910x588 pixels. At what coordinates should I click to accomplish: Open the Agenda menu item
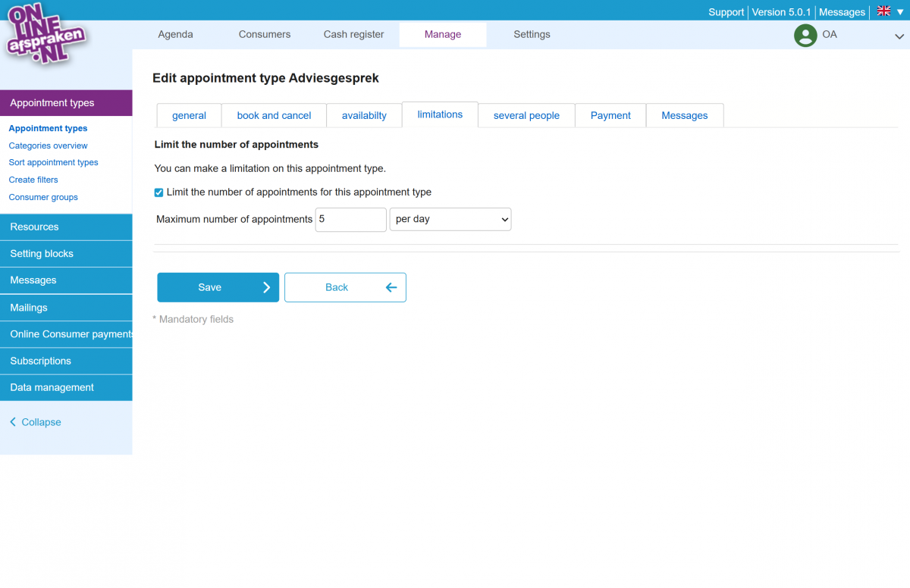tap(175, 34)
